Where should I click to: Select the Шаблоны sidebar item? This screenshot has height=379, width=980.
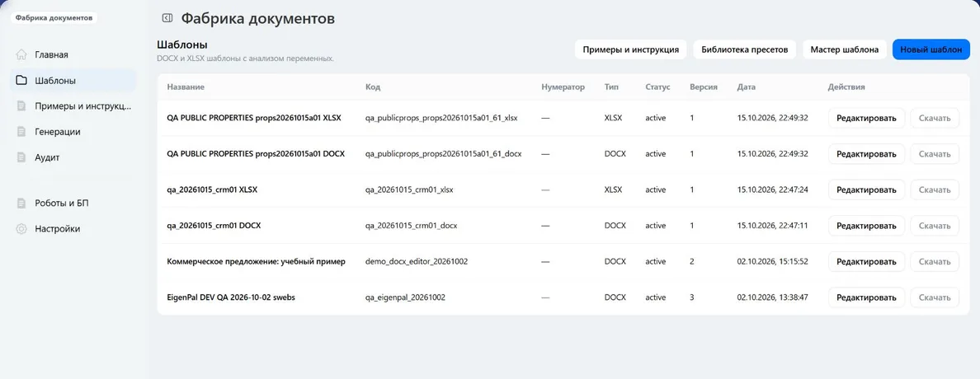pyautogui.click(x=73, y=81)
